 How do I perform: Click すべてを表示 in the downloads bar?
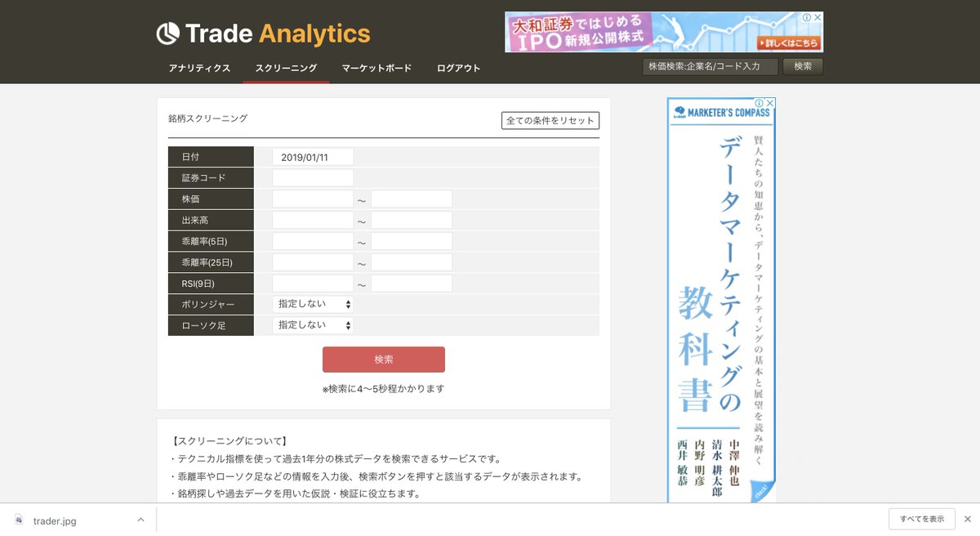pyautogui.click(x=921, y=519)
